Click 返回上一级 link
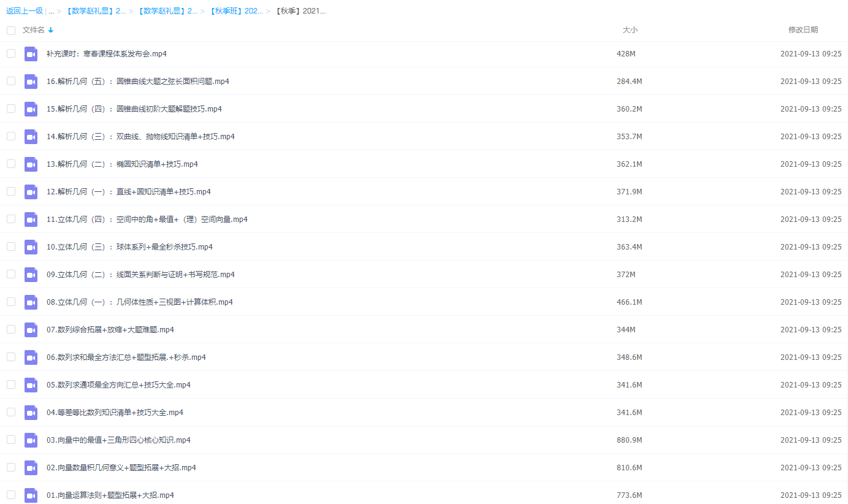848x504 pixels. point(25,11)
